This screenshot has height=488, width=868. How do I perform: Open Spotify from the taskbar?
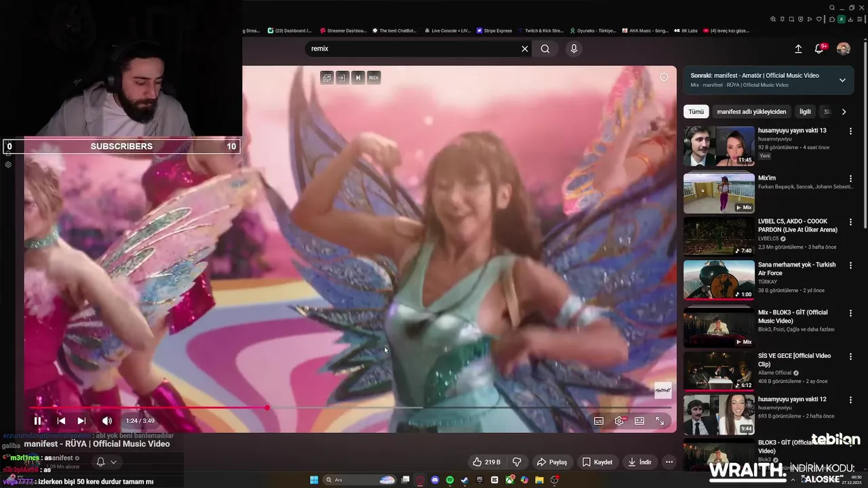point(450,480)
